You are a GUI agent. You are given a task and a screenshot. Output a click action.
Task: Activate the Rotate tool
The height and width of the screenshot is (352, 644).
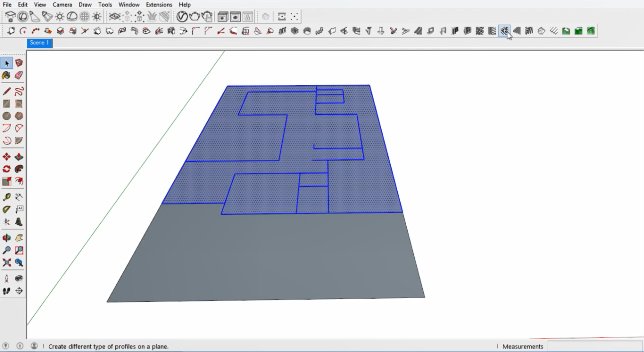[7, 169]
